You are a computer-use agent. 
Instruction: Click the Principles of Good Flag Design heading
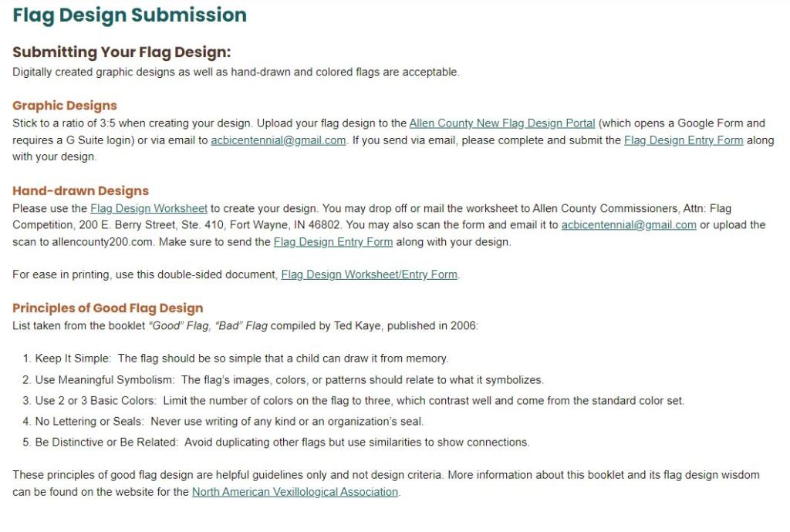108,308
